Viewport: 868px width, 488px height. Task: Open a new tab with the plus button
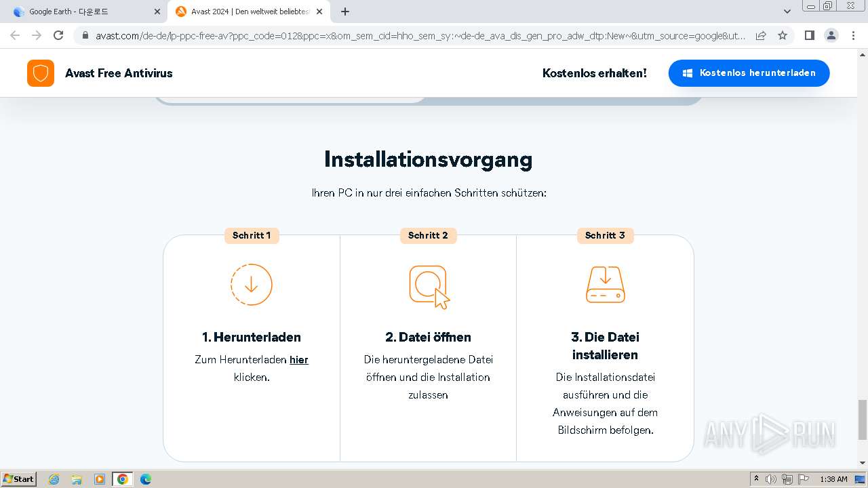(x=345, y=12)
